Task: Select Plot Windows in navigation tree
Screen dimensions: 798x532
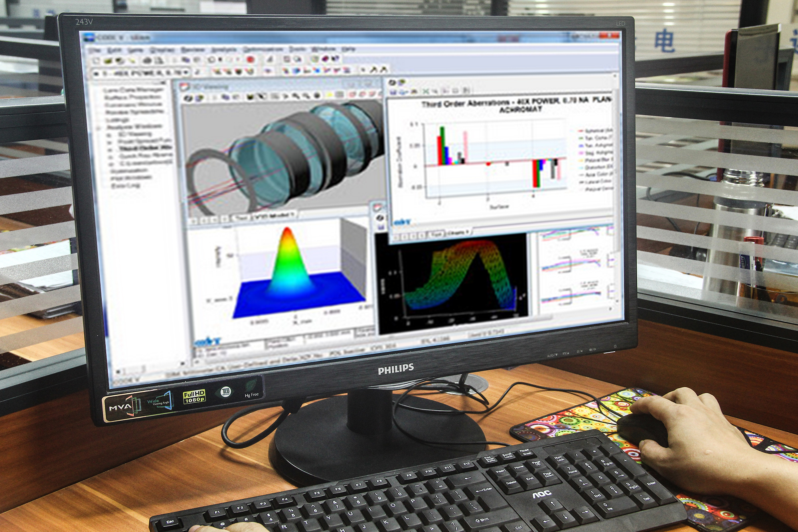Action: click(x=131, y=178)
